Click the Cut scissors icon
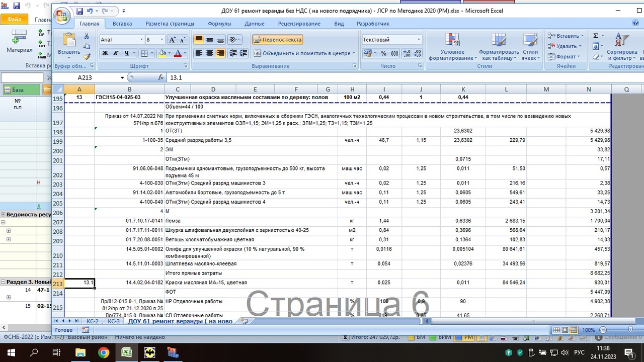Image resolution: width=644 pixels, height=362 pixels. pyautogui.click(x=87, y=36)
